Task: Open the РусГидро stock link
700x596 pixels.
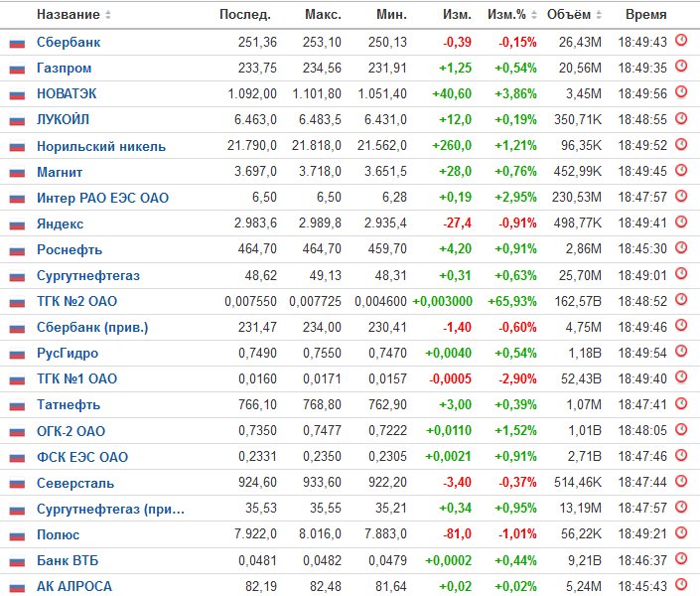Action: (68, 353)
